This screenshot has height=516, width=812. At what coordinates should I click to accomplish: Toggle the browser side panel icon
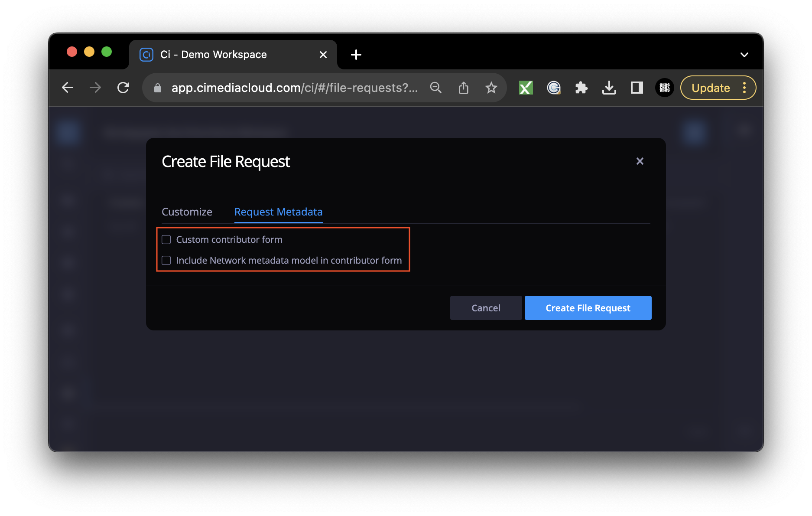point(637,88)
